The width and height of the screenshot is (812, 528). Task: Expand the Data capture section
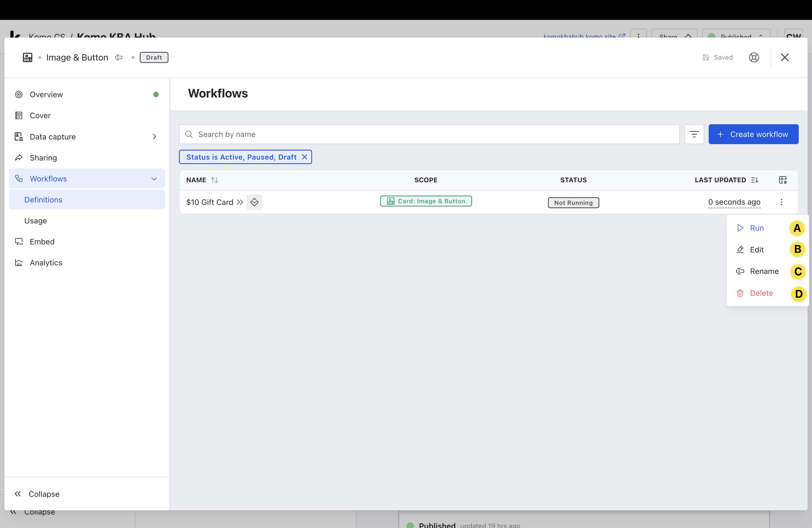click(x=155, y=136)
